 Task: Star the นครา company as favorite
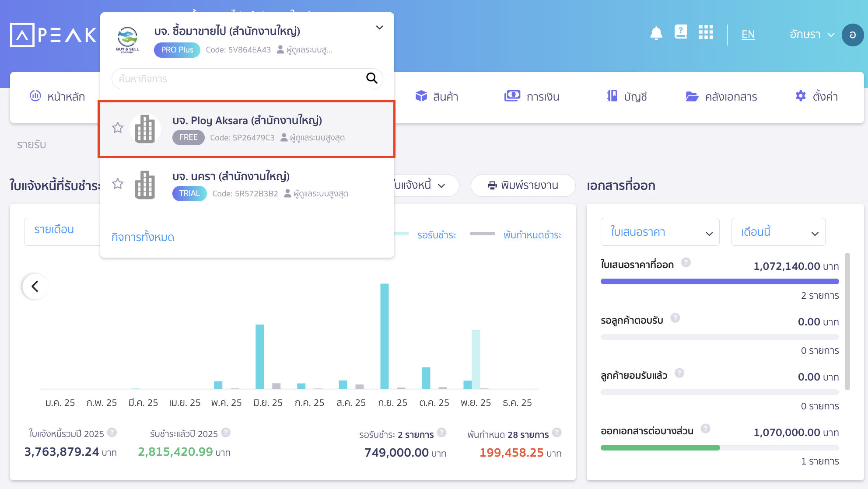[x=118, y=184]
